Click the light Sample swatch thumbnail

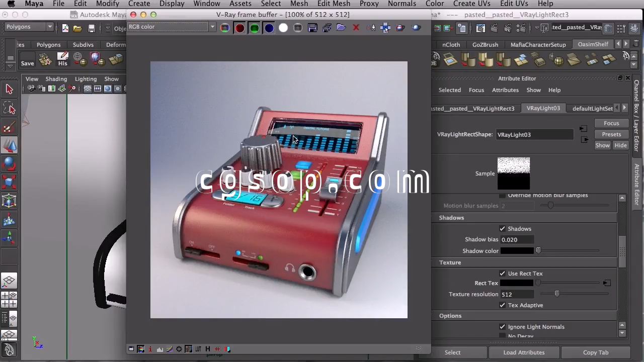coord(514,173)
